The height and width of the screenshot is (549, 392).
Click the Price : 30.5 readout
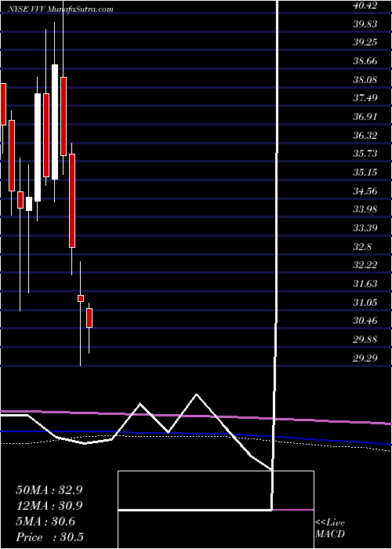coord(49,537)
